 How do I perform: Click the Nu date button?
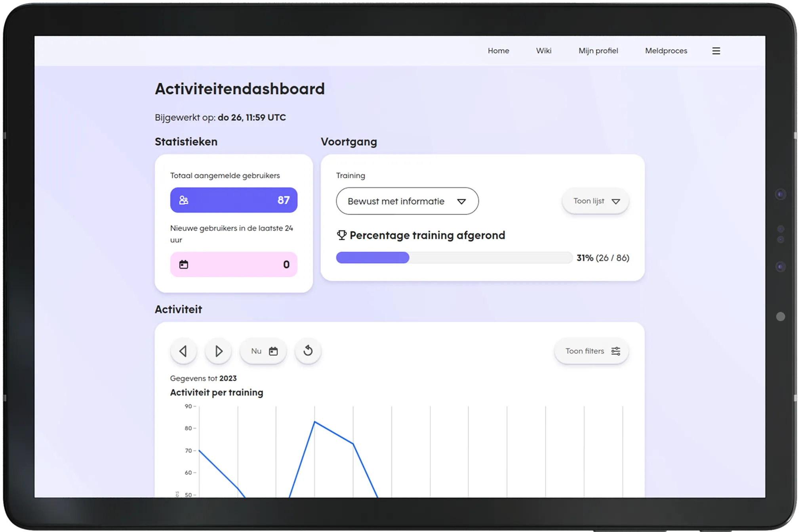[x=257, y=351]
